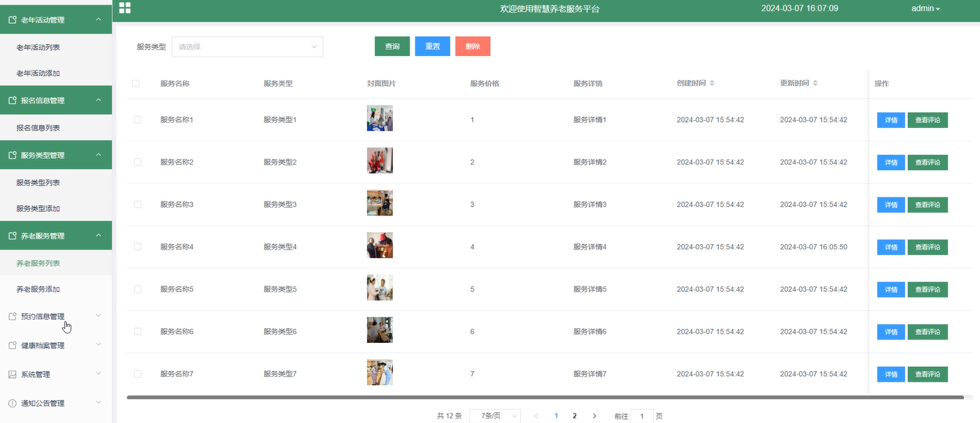The image size is (980, 423).
Task: Click the 16:05:50 update time
Action: pyautogui.click(x=813, y=247)
